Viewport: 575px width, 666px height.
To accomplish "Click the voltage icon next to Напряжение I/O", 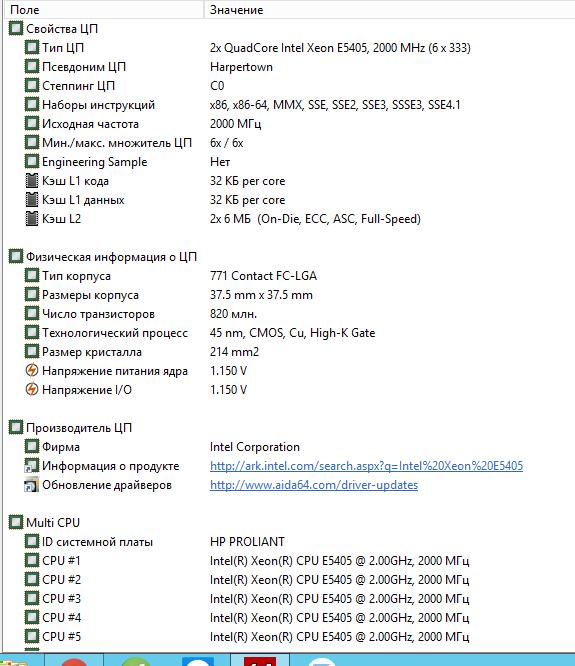I will pos(31,389).
